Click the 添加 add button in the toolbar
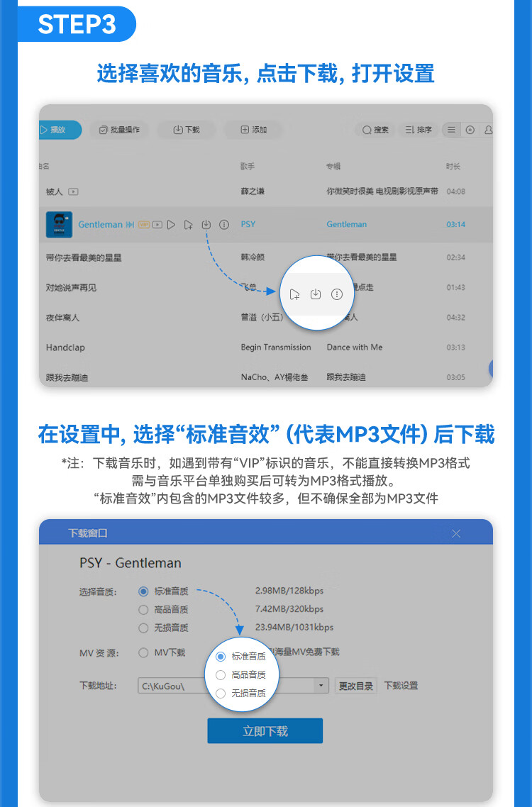This screenshot has height=807, width=532. tap(253, 130)
